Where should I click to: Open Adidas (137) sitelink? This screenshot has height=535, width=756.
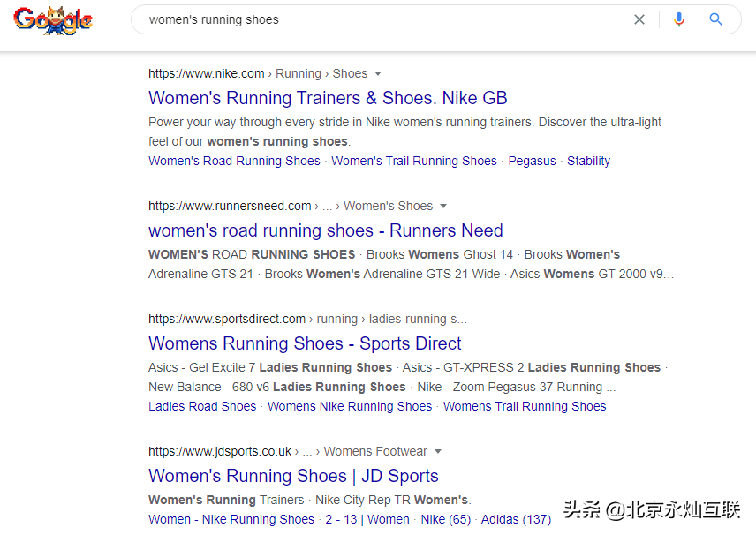[517, 520]
